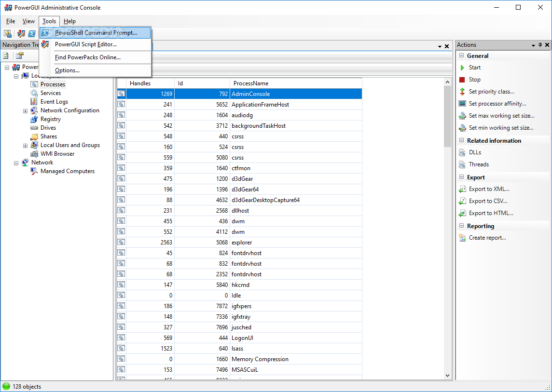Select the explorer process row
The image size is (552, 392).
tap(239, 243)
